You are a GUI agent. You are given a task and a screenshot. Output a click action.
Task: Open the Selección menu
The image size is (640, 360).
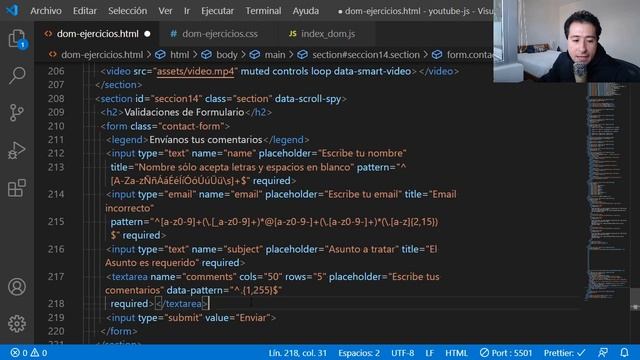[x=127, y=11]
